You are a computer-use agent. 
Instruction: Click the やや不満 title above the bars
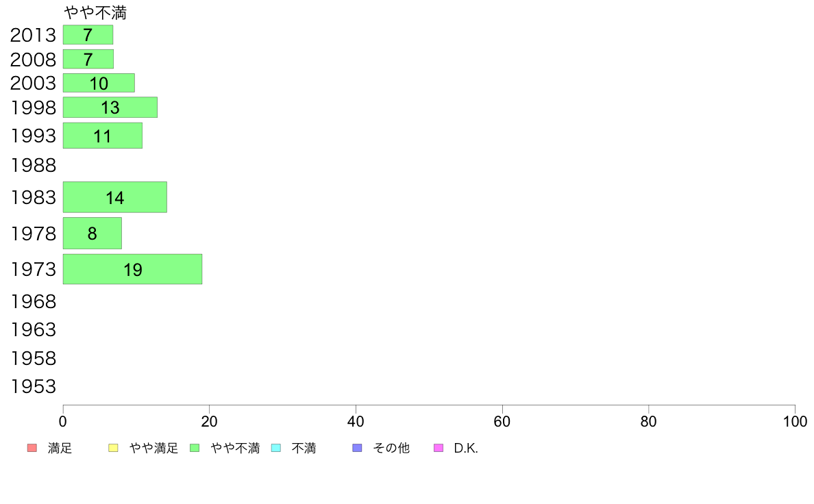pyautogui.click(x=95, y=13)
